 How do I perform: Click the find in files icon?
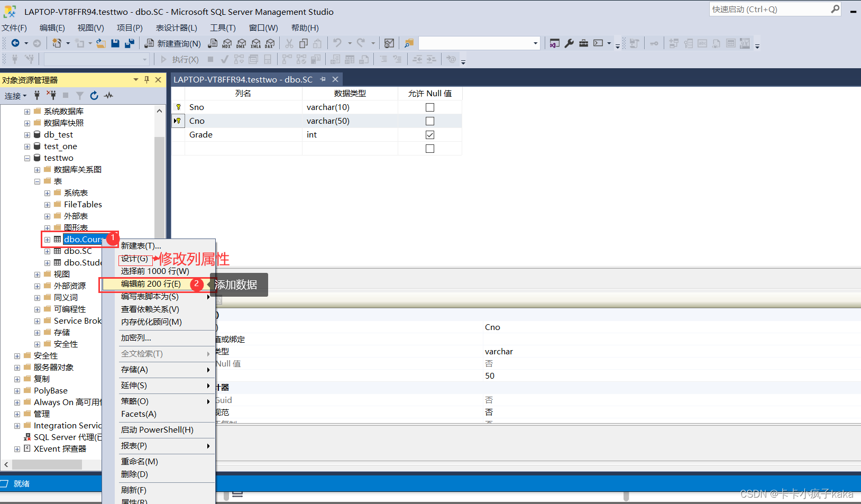[x=409, y=43]
